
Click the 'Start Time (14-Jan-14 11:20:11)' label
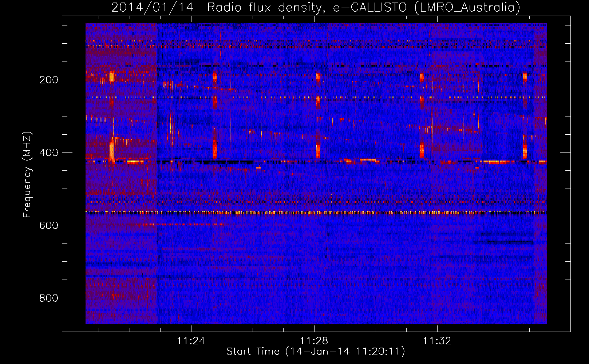click(316, 351)
